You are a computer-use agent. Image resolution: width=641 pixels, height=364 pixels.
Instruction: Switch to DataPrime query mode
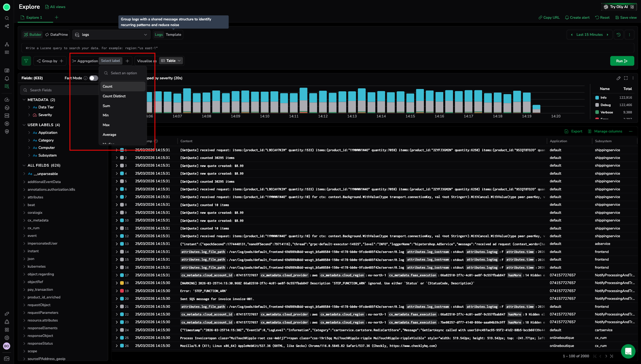[x=57, y=35]
